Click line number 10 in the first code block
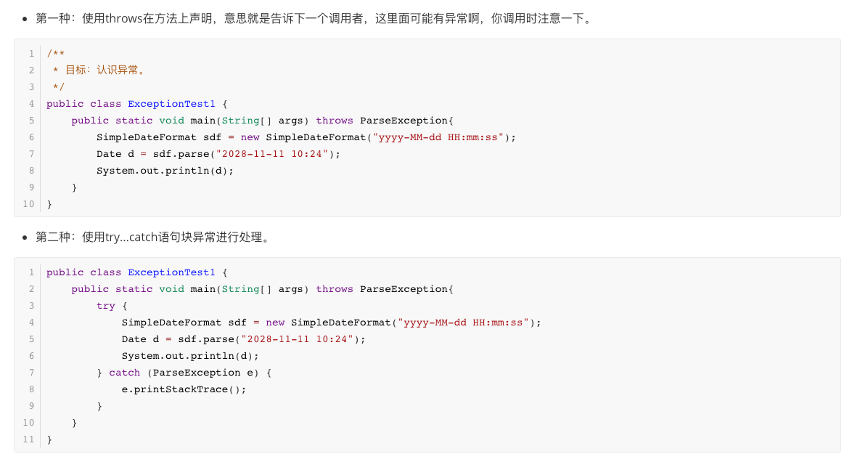 point(29,204)
